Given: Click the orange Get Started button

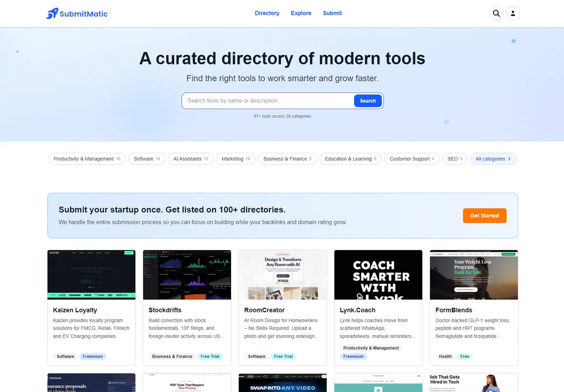Looking at the screenshot, I should pyautogui.click(x=485, y=216).
